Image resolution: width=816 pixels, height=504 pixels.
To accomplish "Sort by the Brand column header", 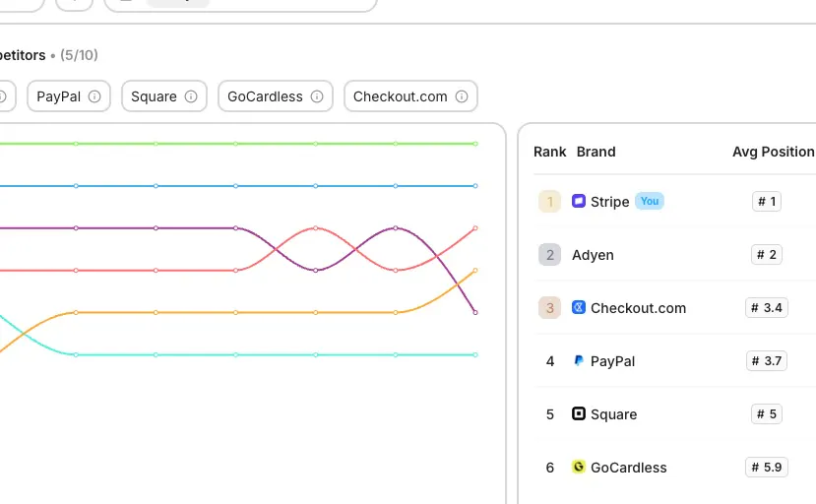I will click(x=596, y=152).
